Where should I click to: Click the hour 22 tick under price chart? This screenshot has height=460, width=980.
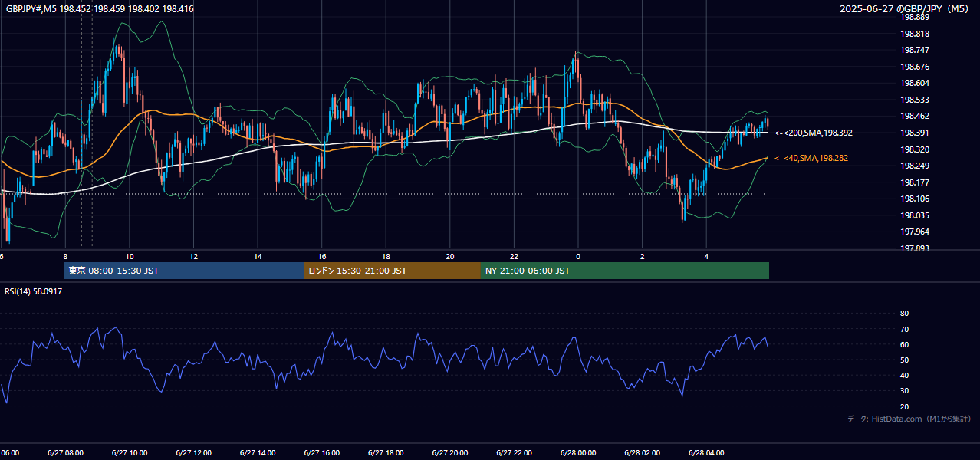click(514, 256)
